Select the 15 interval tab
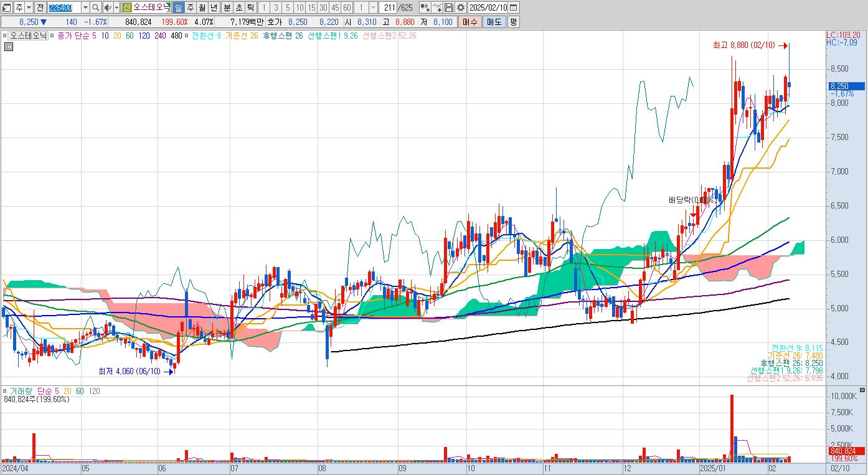This screenshot has width=868, height=475. click(x=311, y=7)
